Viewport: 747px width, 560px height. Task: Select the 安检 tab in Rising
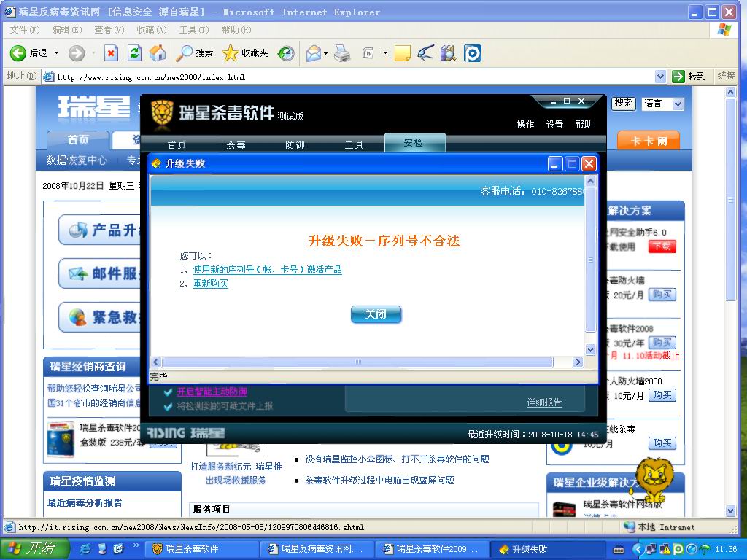pos(414,142)
